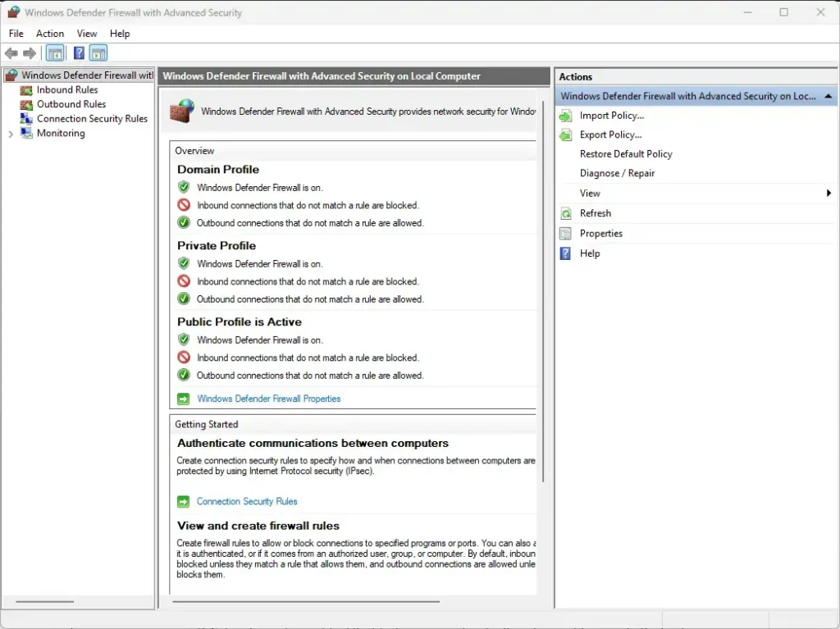This screenshot has height=629, width=840.
Task: Open the Help menu in menu bar
Action: coord(120,34)
